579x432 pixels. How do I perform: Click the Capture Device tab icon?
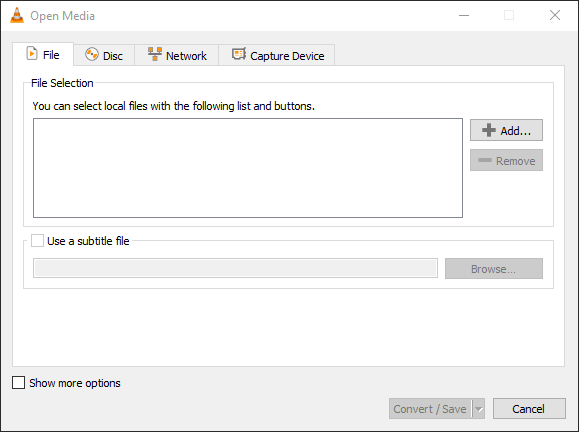point(239,54)
